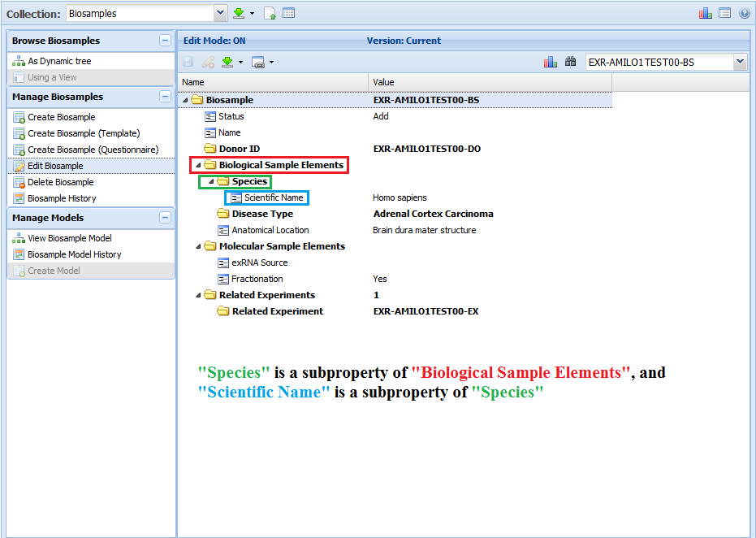756x538 pixels.
Task: Collapse the Manage Models panel
Action: pos(165,218)
